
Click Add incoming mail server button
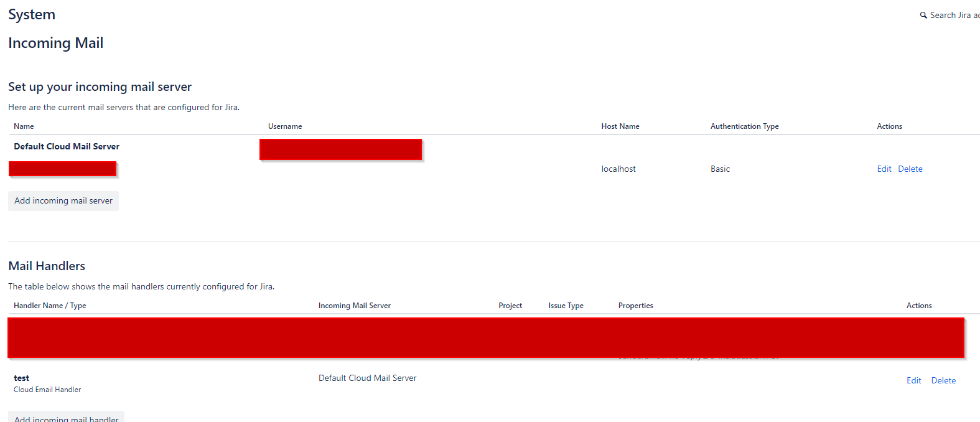[63, 200]
